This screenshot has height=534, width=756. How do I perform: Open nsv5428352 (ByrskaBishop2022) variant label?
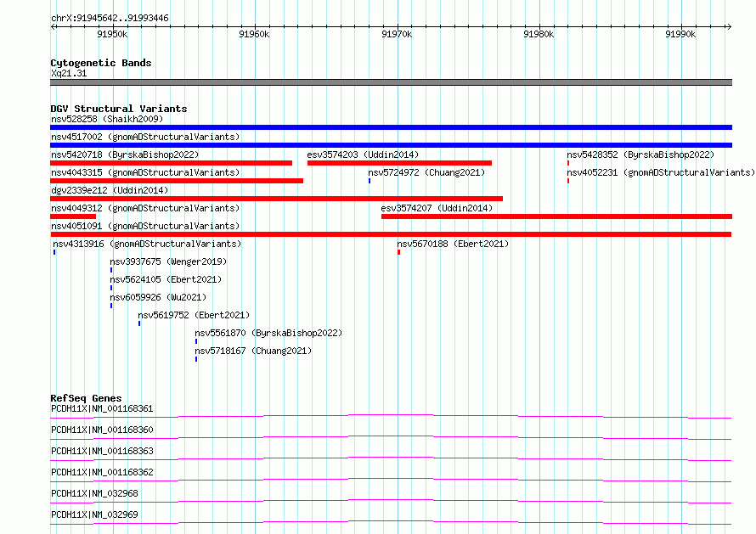click(640, 155)
